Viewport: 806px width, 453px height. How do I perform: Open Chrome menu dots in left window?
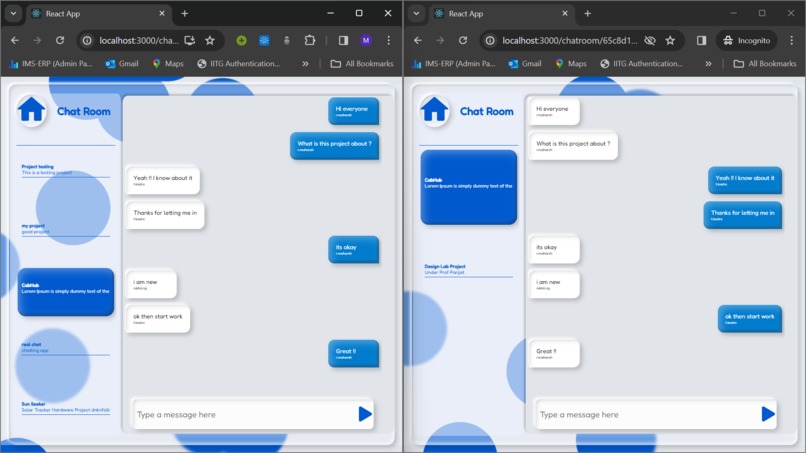click(389, 40)
